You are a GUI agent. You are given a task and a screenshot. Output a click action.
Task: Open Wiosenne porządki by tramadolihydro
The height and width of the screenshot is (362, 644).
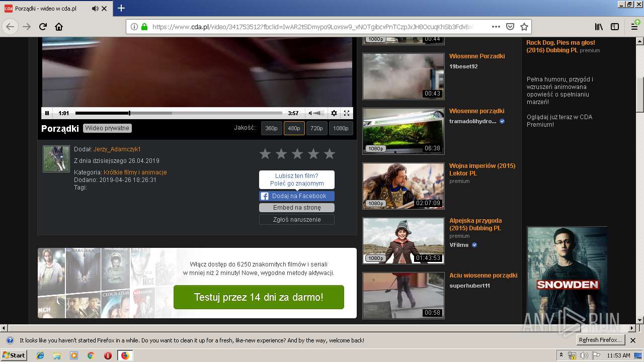pos(476,111)
